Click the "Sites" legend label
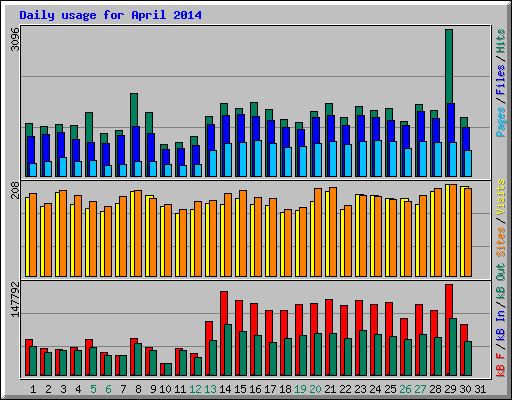 coord(501,241)
